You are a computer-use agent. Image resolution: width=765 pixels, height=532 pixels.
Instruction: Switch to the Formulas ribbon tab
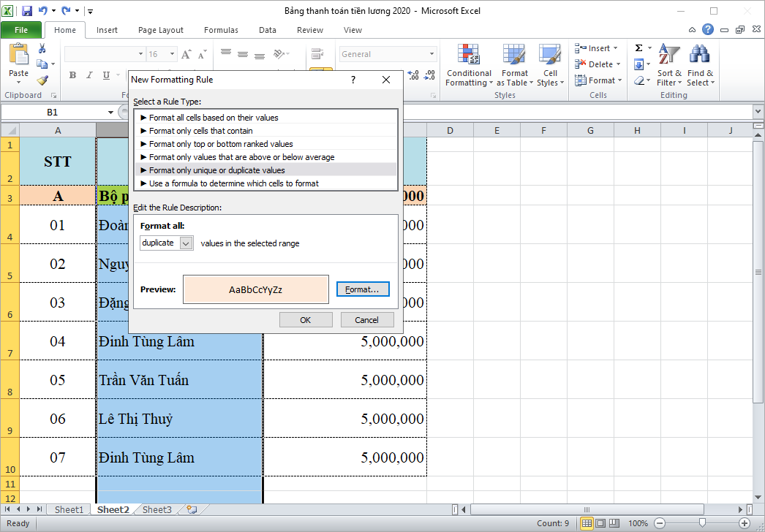pyautogui.click(x=221, y=30)
